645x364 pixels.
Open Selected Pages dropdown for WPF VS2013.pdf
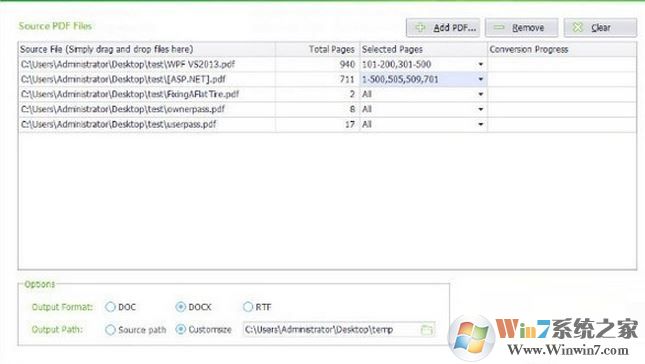point(480,65)
